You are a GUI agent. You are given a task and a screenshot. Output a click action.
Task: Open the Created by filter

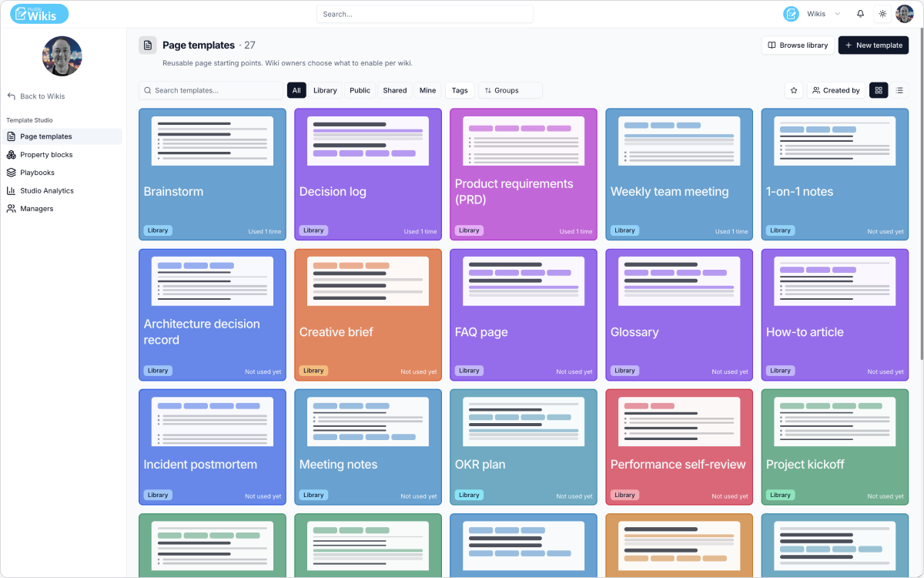tap(835, 90)
